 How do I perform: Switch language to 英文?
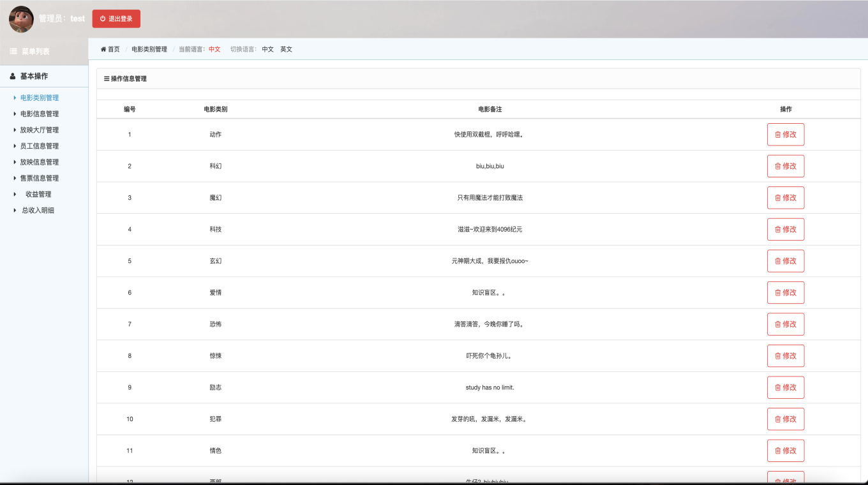point(286,49)
